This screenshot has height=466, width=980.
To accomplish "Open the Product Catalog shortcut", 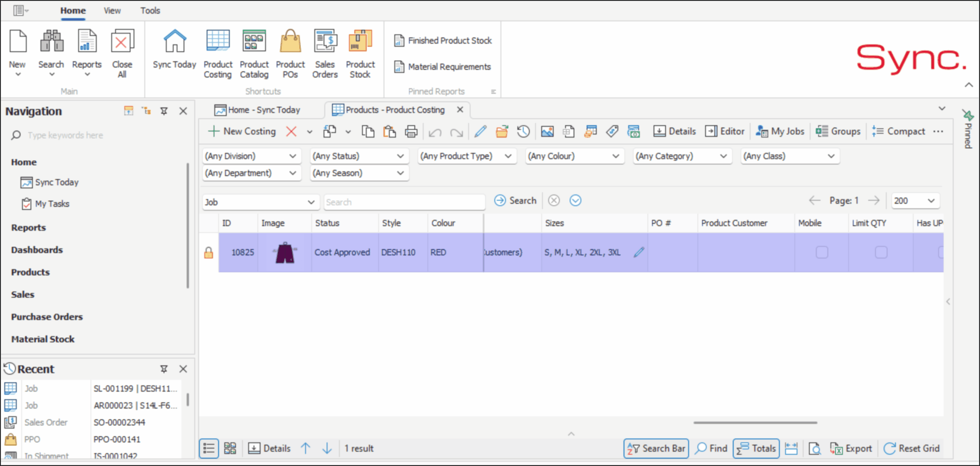I will tap(254, 54).
